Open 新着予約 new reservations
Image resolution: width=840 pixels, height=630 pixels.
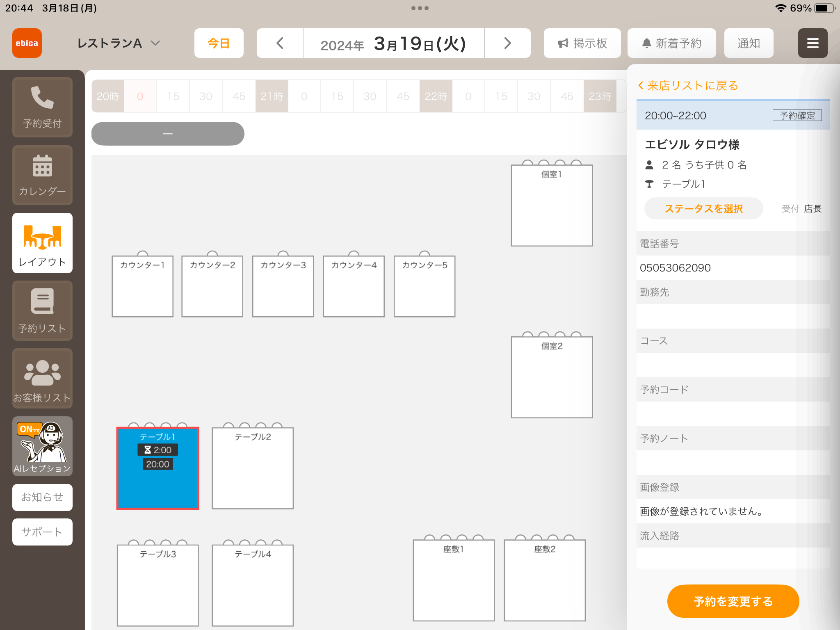click(672, 43)
